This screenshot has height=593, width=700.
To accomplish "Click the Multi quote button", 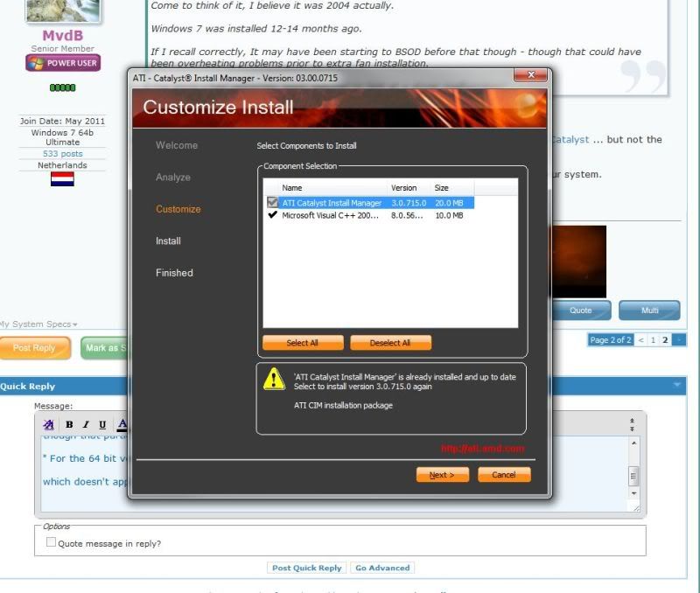I will (x=649, y=310).
